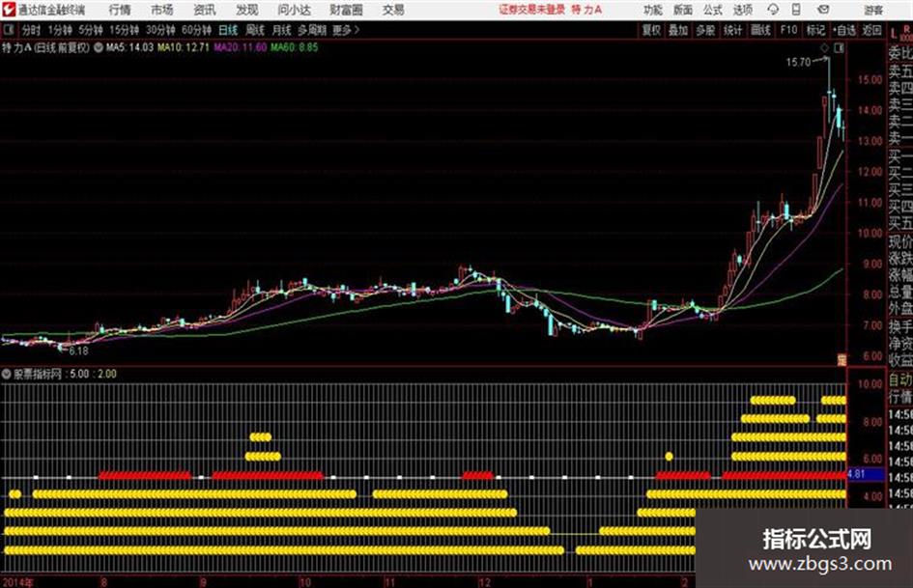Click the red R icon in the side panel
Image resolution: width=913 pixels, height=588 pixels.
click(906, 29)
